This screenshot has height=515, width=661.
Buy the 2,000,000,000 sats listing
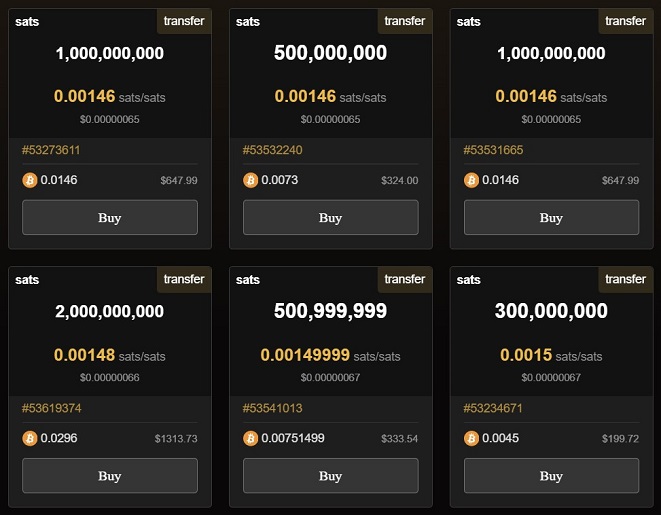click(x=110, y=475)
